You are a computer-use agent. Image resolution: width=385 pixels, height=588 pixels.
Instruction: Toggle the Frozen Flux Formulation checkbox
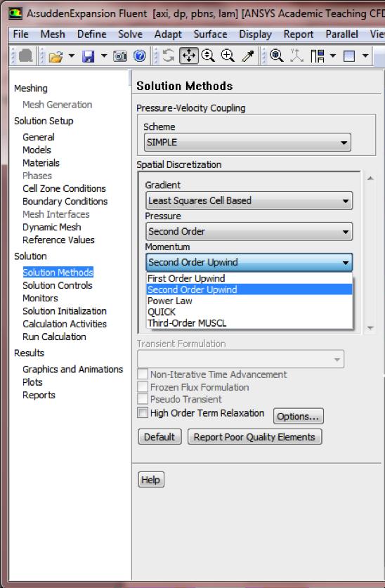[x=143, y=387]
